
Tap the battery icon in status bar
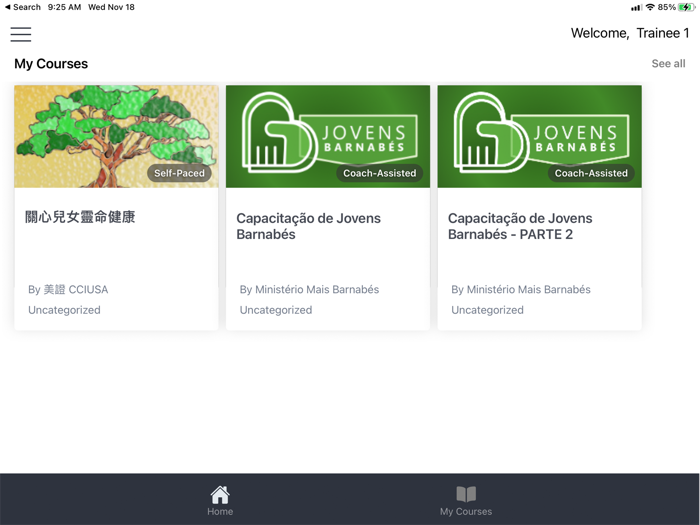point(686,7)
